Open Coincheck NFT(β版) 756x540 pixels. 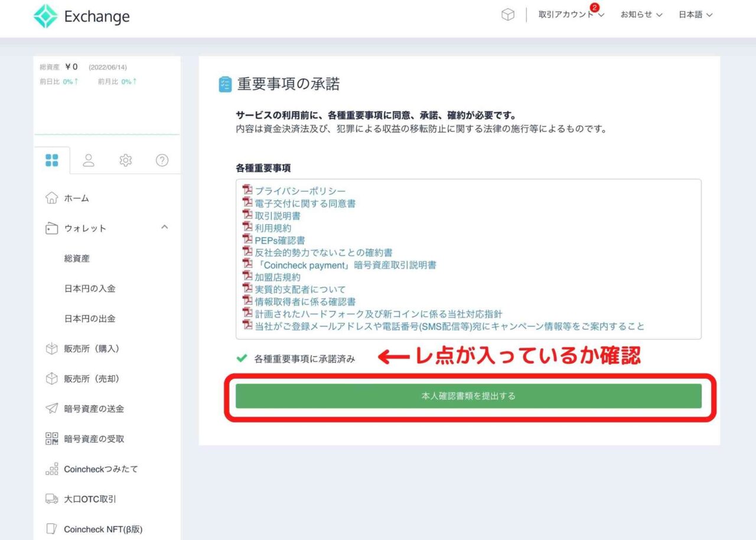tap(103, 529)
